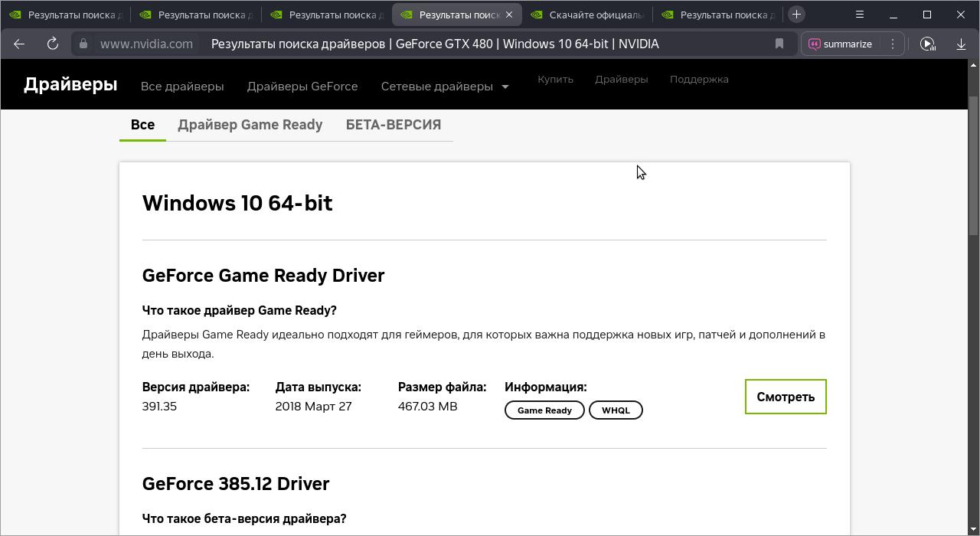This screenshot has width=980, height=536.
Task: Expand the Сетевые драйверы dropdown
Action: (x=445, y=87)
